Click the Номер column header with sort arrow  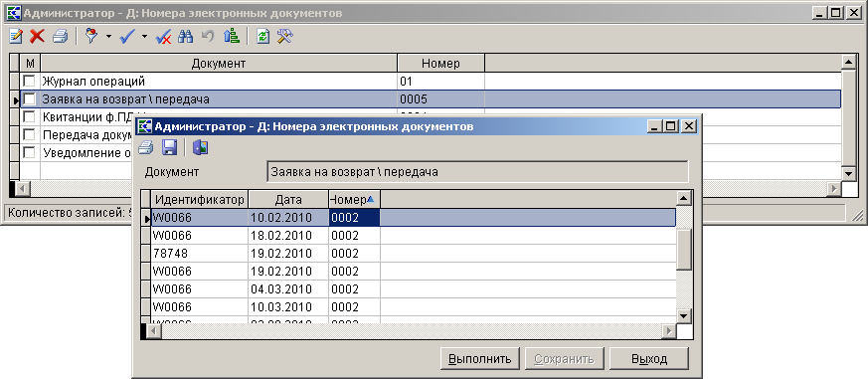pos(354,199)
